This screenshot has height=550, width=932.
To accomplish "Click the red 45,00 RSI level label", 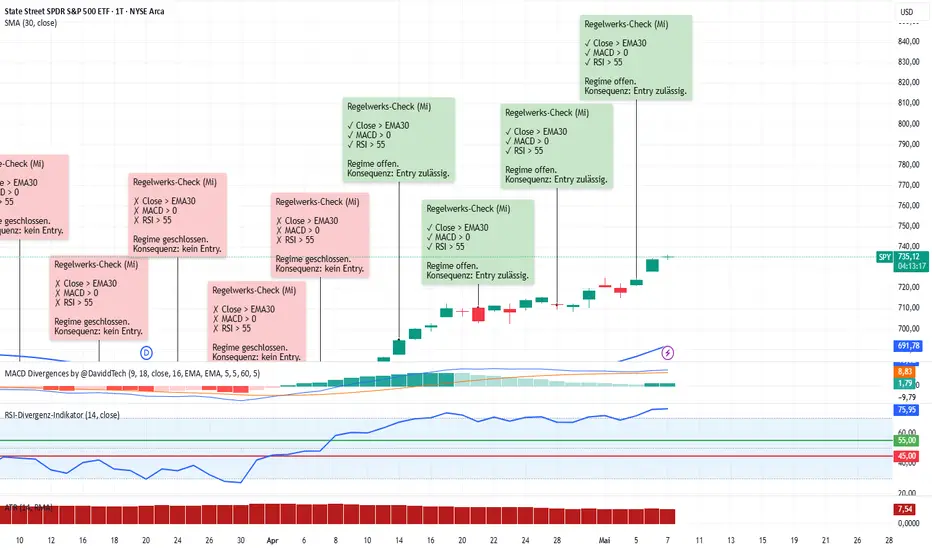I will (906, 456).
